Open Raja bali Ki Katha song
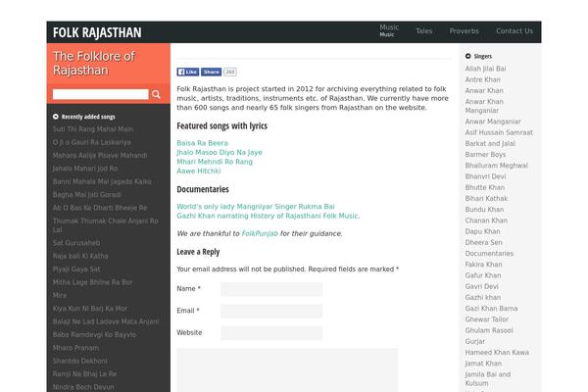The width and height of the screenshot is (588, 392). point(80,256)
